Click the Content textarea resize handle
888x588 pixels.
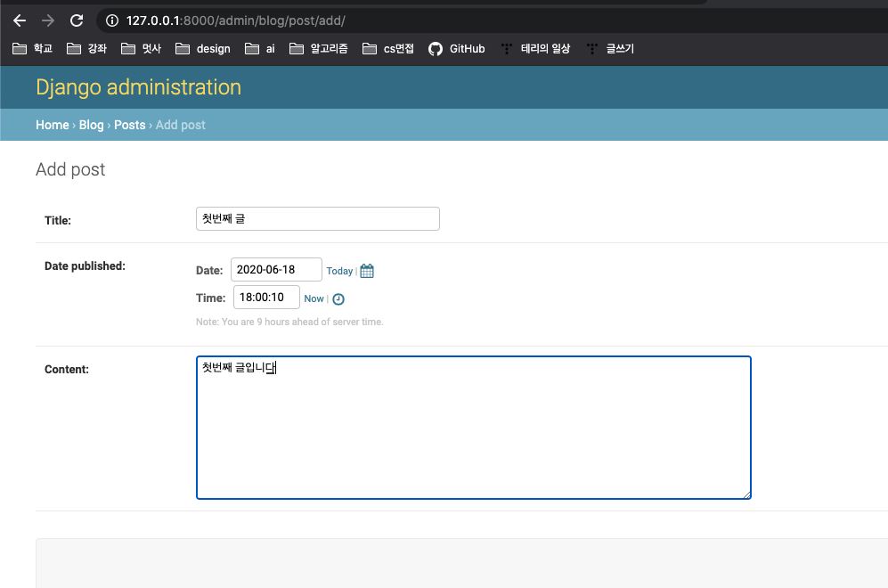747,495
